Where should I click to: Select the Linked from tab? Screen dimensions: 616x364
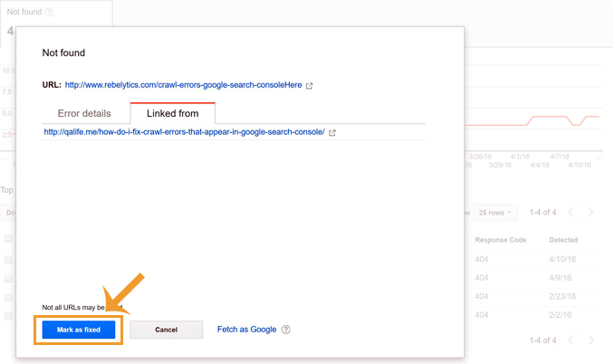pos(173,113)
